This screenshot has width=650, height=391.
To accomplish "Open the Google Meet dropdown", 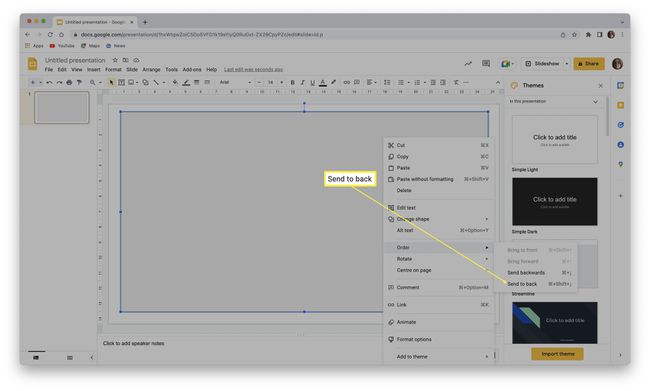I will (x=507, y=64).
